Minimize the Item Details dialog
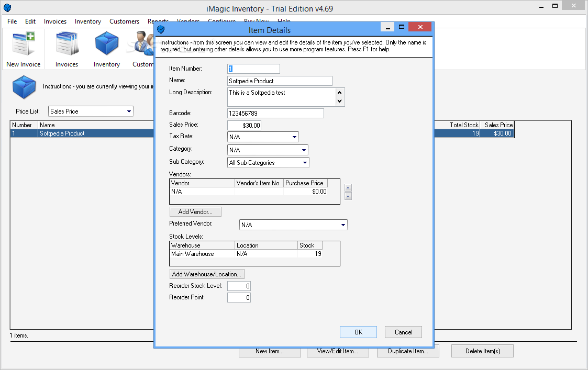 pyautogui.click(x=387, y=27)
